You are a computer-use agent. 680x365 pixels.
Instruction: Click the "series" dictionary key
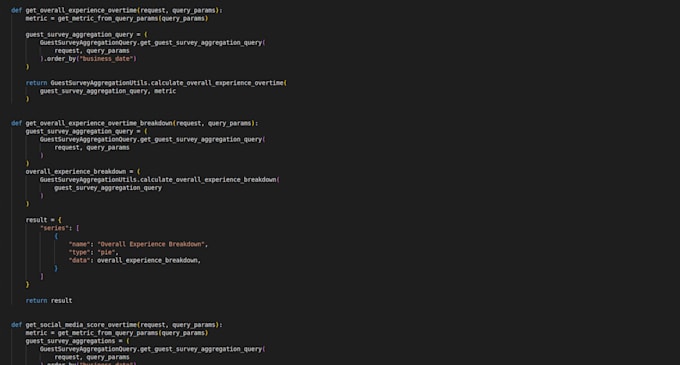pos(54,228)
